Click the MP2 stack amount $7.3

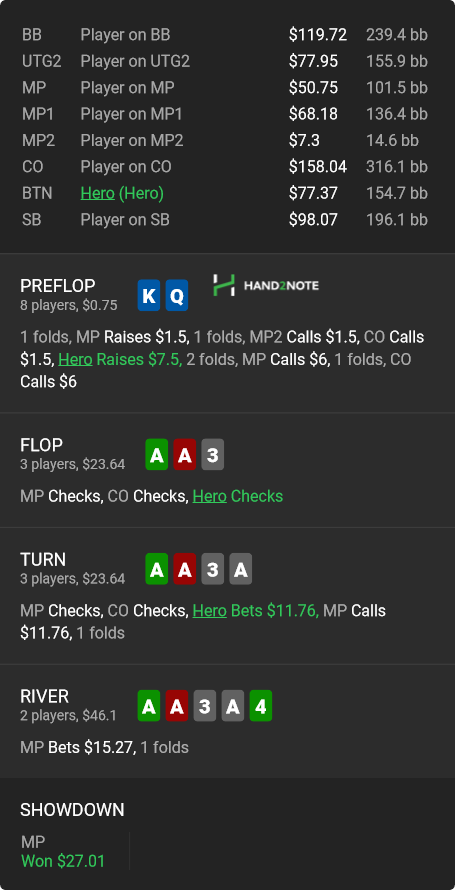(304, 141)
